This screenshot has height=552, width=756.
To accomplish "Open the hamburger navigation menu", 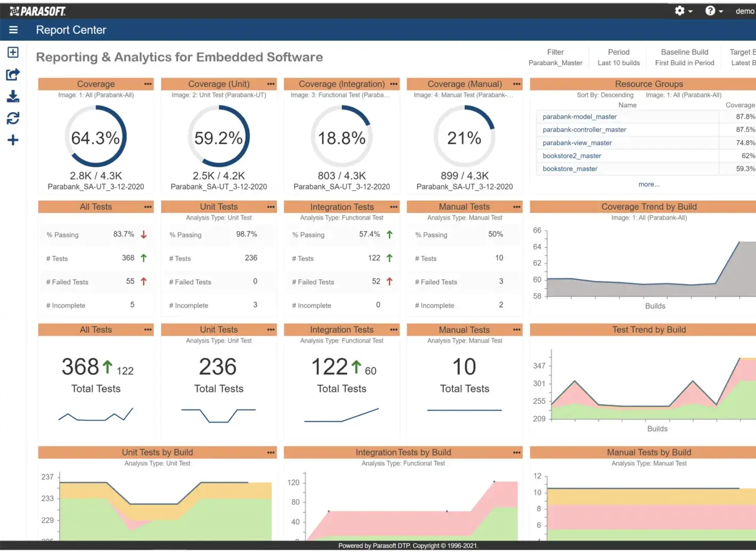I will [13, 30].
